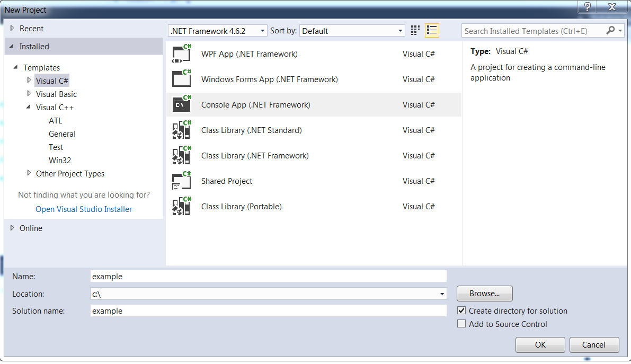Viewport: 631px width, 364px height.
Task: Click Visual C# language label of Shared Project
Action: 419,181
